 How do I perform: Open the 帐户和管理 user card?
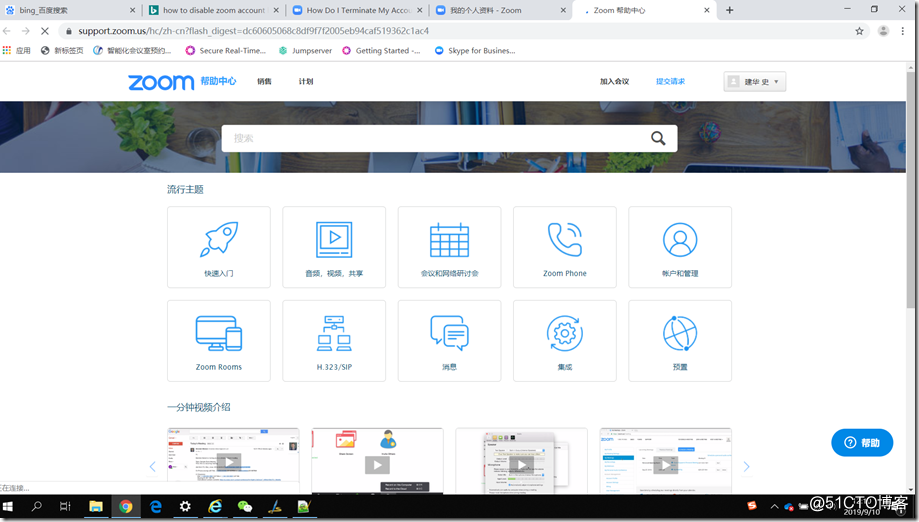click(x=680, y=247)
